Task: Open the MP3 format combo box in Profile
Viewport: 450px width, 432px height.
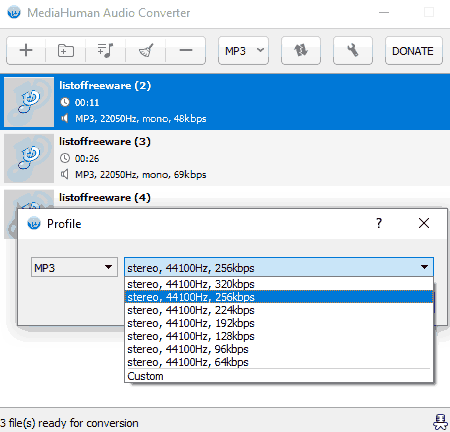Action: pyautogui.click(x=74, y=267)
